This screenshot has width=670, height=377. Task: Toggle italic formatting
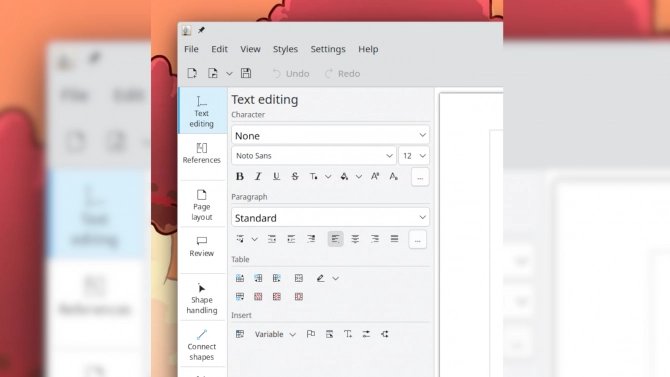(x=258, y=177)
